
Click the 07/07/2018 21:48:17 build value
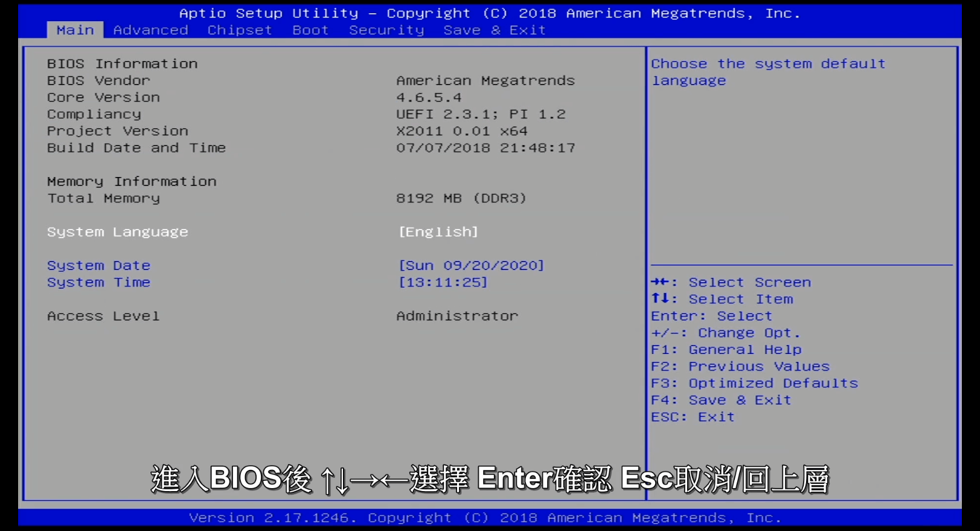486,148
